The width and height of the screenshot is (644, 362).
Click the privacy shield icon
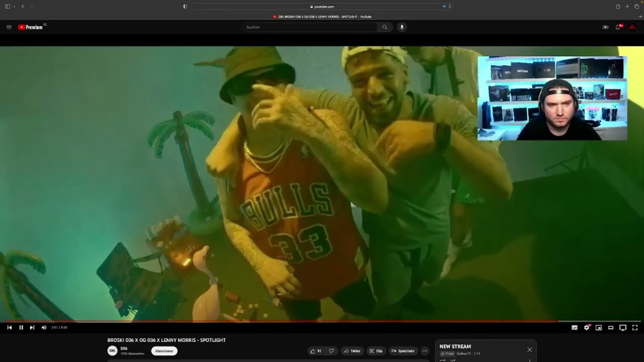185,7
